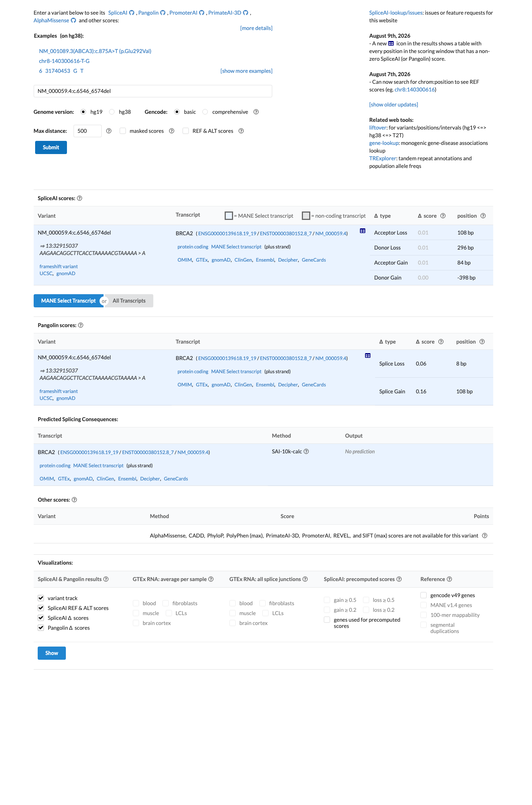
Task: Click help icon by GTEx RNA all splice junctions
Action: point(305,579)
